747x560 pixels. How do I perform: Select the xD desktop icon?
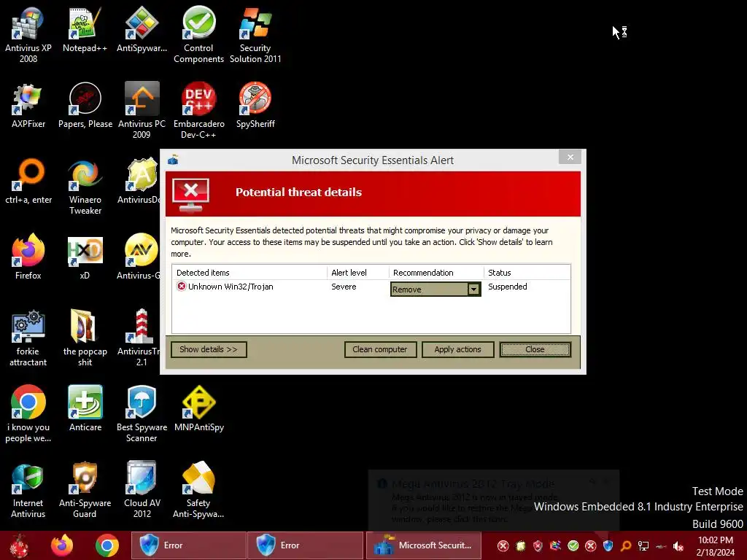coord(85,257)
